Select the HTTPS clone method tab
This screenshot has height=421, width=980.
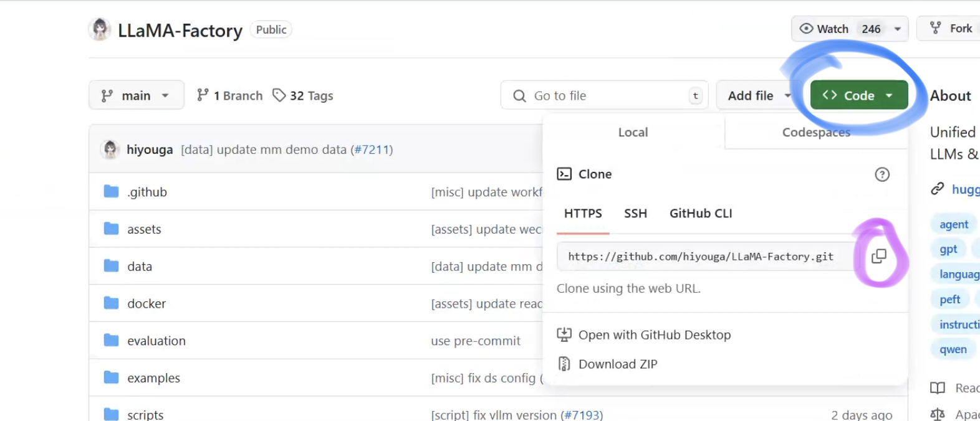[x=583, y=214]
